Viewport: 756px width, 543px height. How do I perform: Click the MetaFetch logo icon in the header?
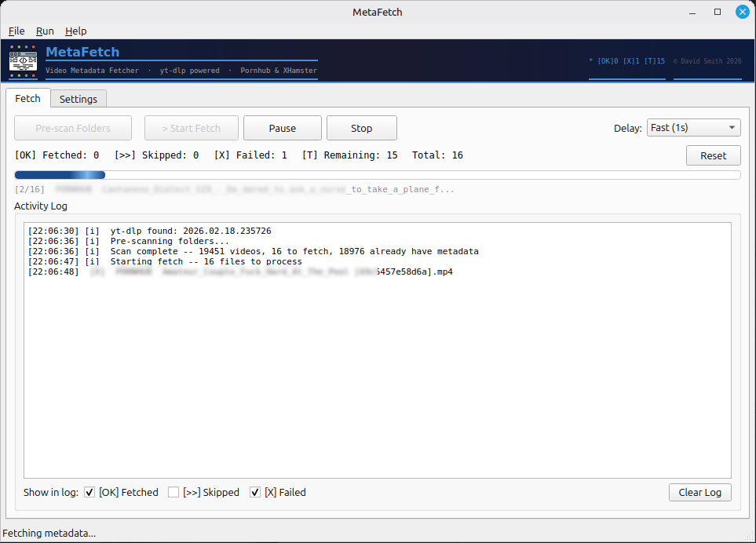coord(24,60)
